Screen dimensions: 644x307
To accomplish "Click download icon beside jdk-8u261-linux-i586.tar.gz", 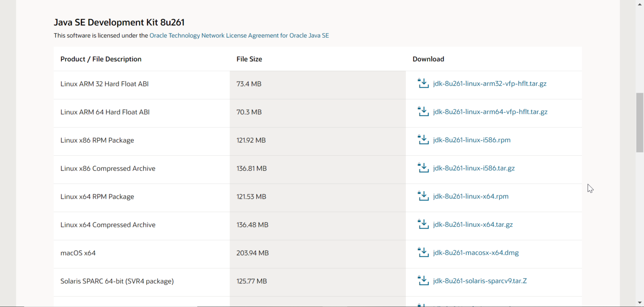I will 423,167.
